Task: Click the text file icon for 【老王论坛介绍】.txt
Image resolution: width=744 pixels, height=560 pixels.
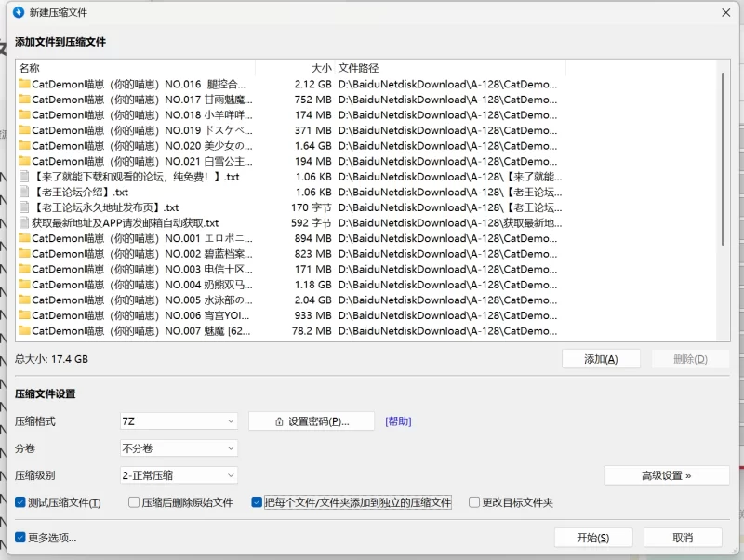Action: tap(24, 192)
